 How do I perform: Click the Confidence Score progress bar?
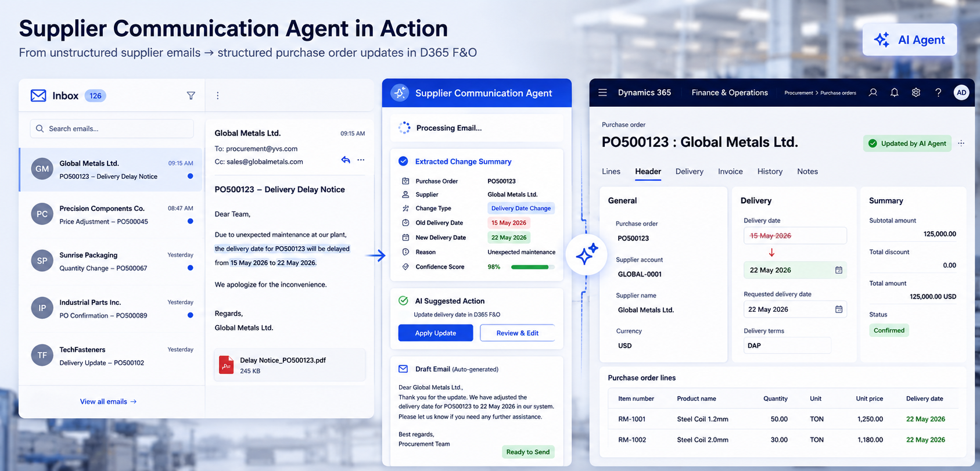[532, 267]
